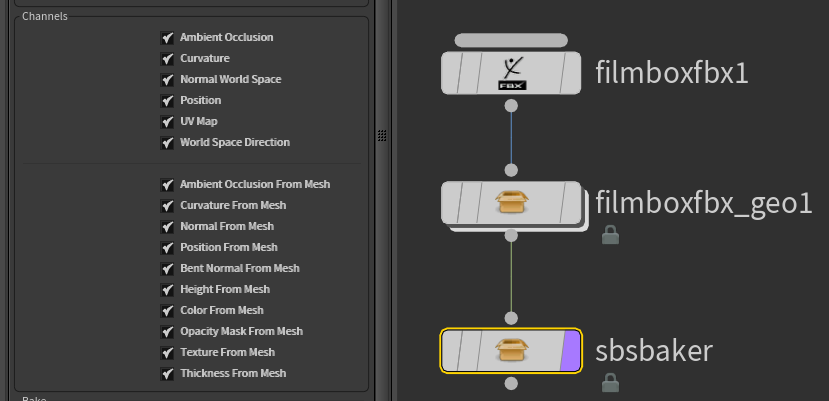
Task: Click the gray bar above filmboxfbx1 node
Action: click(511, 40)
